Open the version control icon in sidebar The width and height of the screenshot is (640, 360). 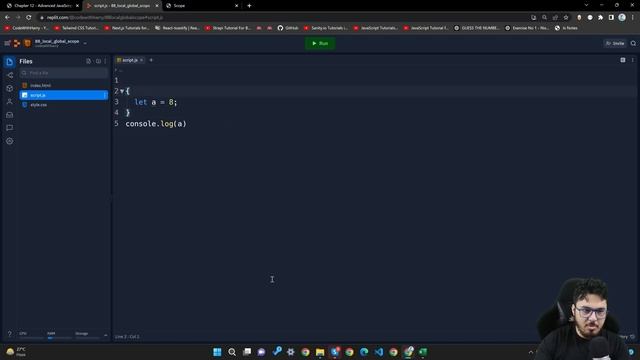tap(9, 75)
